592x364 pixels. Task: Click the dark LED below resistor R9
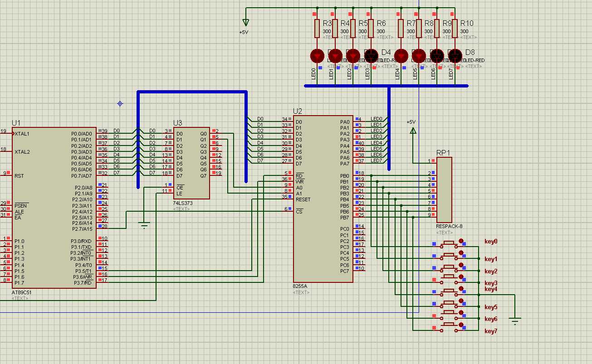pyautogui.click(x=437, y=56)
